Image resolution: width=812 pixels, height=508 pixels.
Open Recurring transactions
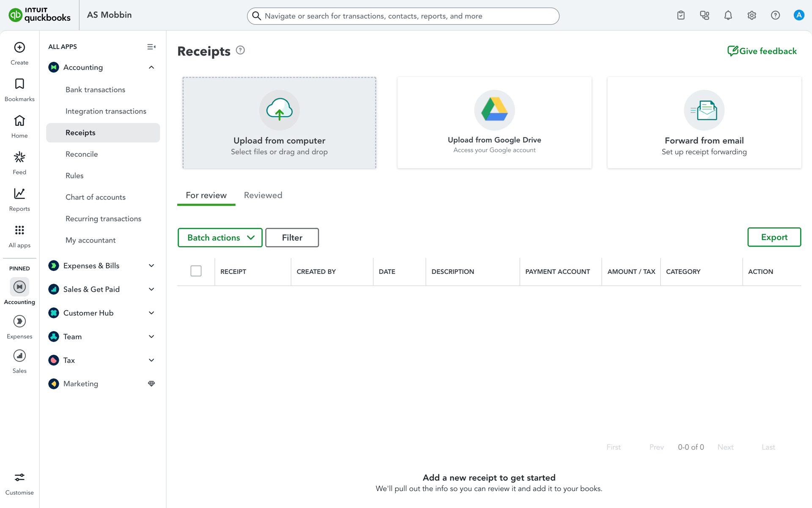[x=103, y=219]
